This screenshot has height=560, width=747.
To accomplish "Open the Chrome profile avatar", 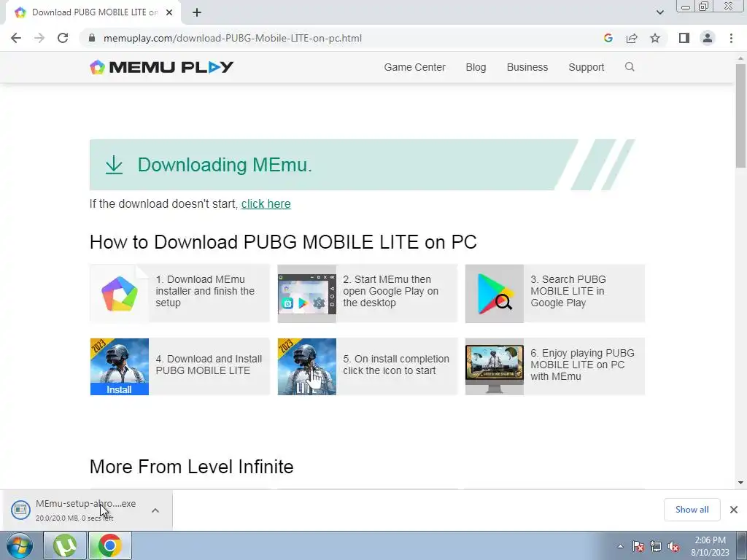I will click(x=708, y=38).
